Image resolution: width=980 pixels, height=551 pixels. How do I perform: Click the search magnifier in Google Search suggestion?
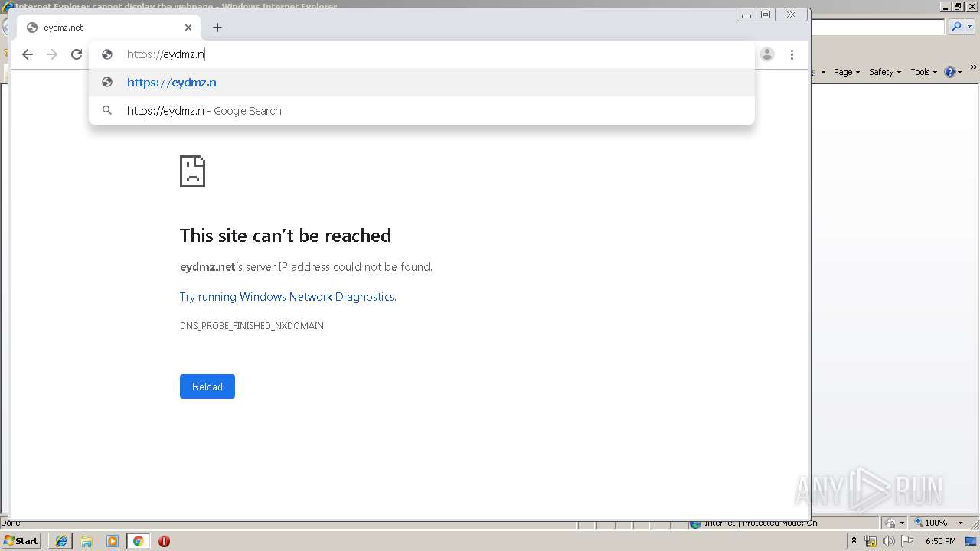[x=107, y=110]
